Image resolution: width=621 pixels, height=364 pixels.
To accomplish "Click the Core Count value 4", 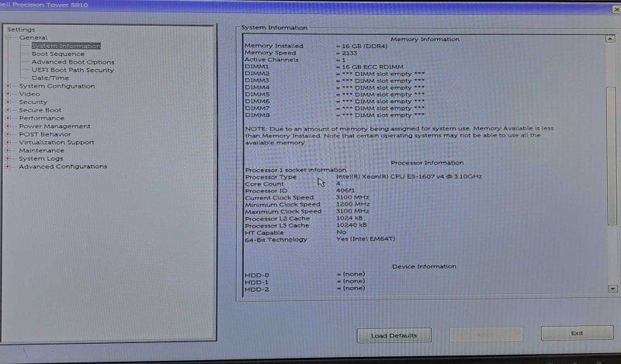I will pyautogui.click(x=338, y=184).
